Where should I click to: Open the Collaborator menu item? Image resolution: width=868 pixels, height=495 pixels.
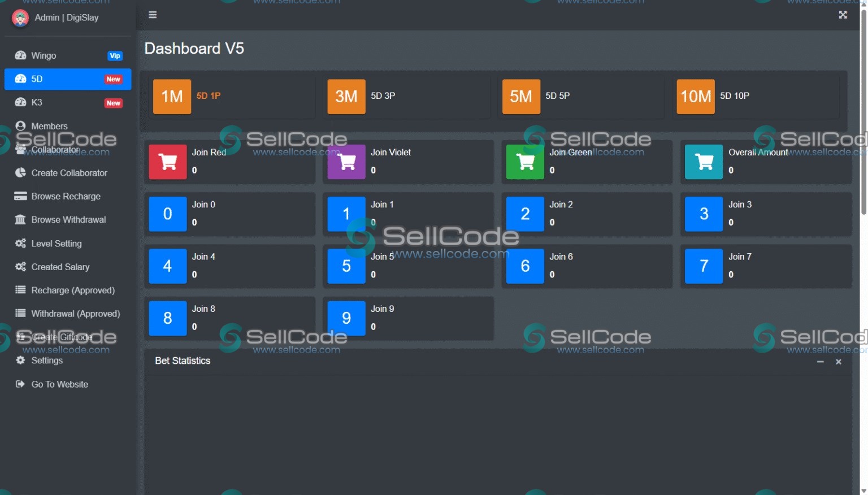click(68, 150)
